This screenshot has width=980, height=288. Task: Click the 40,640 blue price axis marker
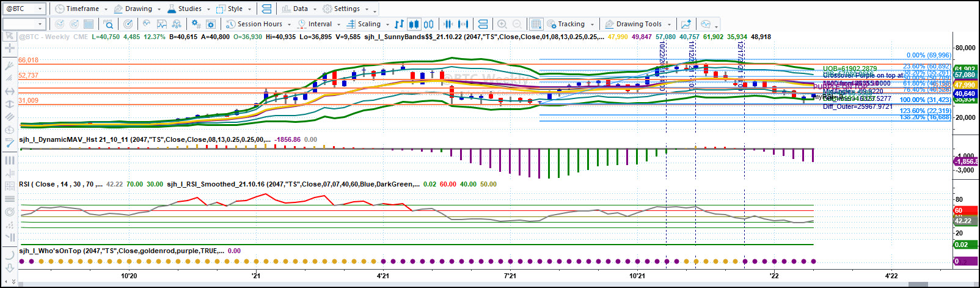965,94
